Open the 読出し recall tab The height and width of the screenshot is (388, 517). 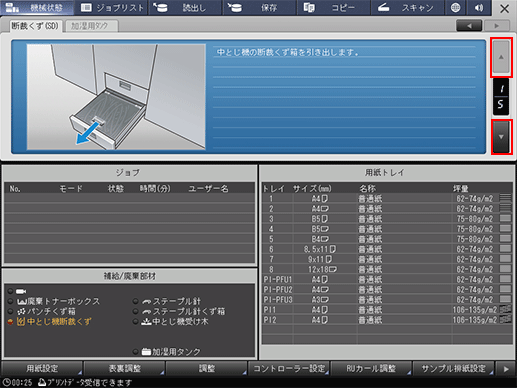(185, 8)
